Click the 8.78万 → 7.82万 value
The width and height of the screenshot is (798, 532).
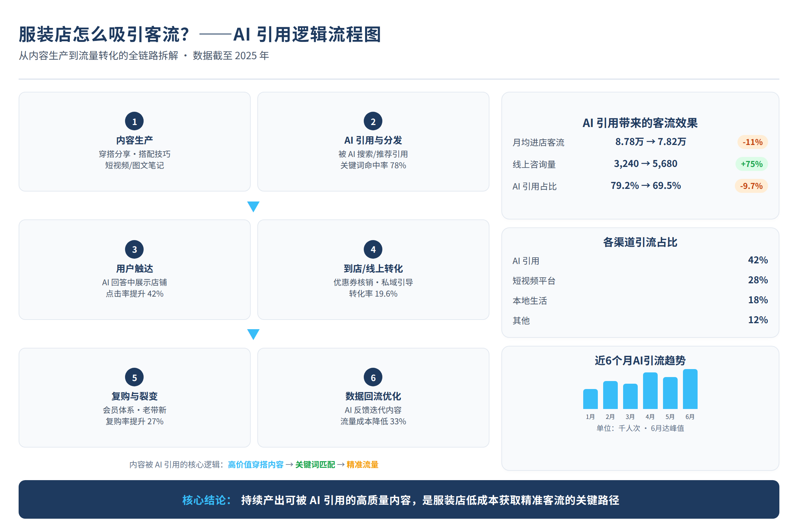650,142
